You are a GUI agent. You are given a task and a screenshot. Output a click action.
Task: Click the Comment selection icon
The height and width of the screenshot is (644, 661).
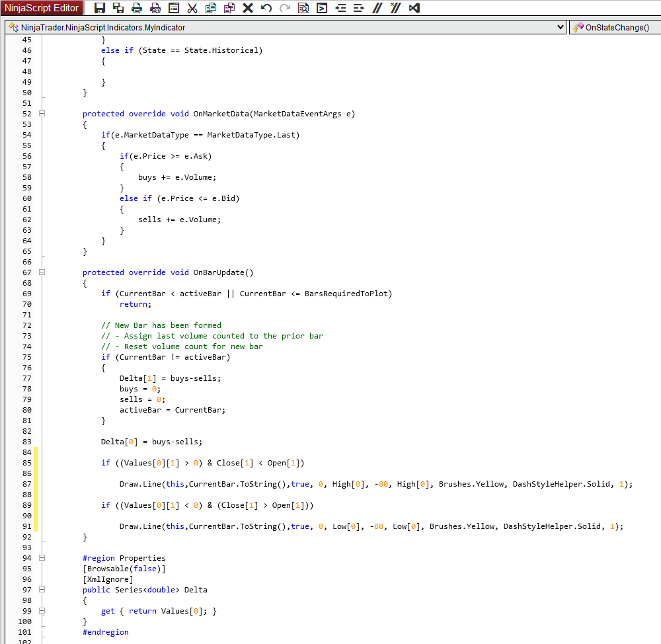coord(377,8)
